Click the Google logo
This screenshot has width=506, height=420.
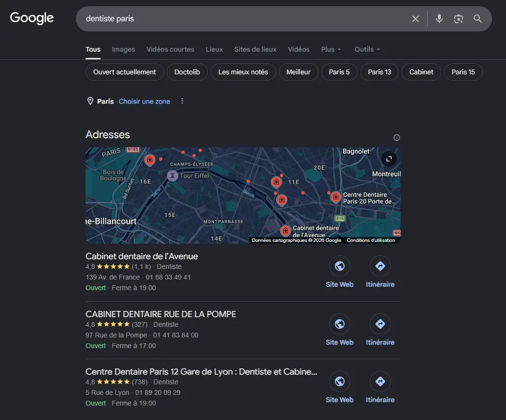coord(31,18)
